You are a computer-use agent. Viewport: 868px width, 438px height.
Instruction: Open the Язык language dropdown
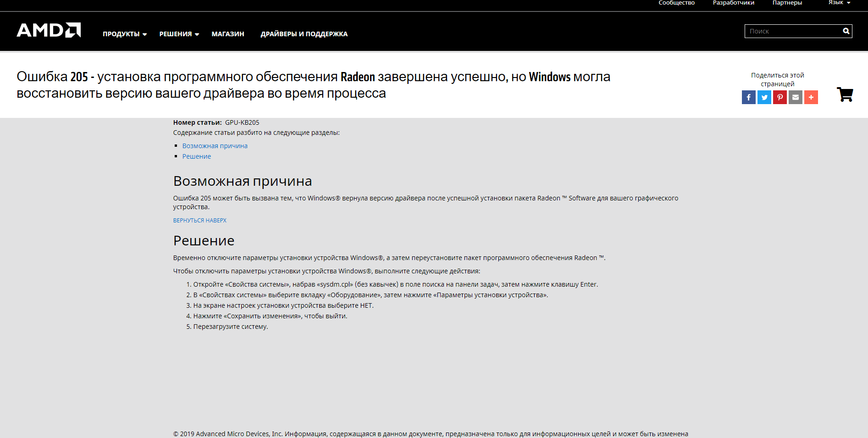[839, 3]
